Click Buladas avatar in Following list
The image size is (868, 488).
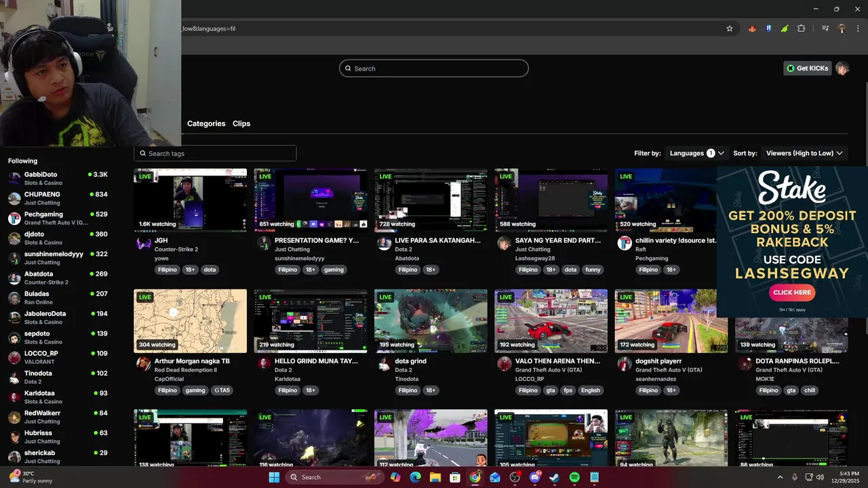(x=14, y=298)
